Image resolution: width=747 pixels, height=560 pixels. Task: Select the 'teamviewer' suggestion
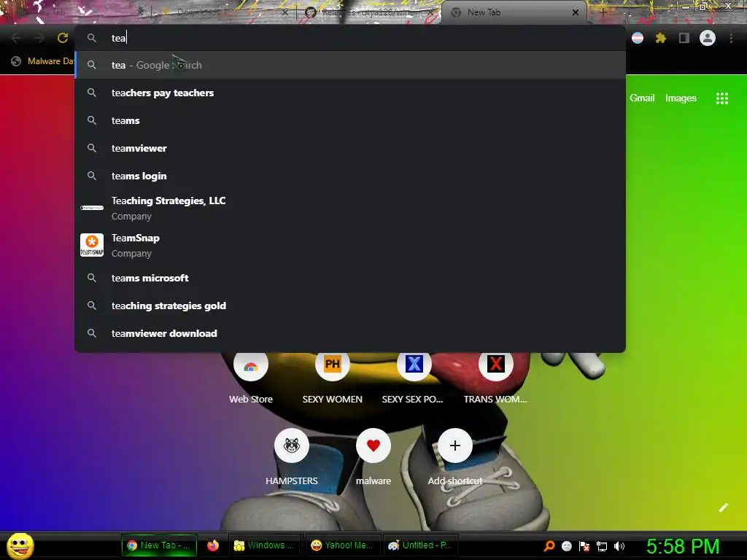[350, 147]
